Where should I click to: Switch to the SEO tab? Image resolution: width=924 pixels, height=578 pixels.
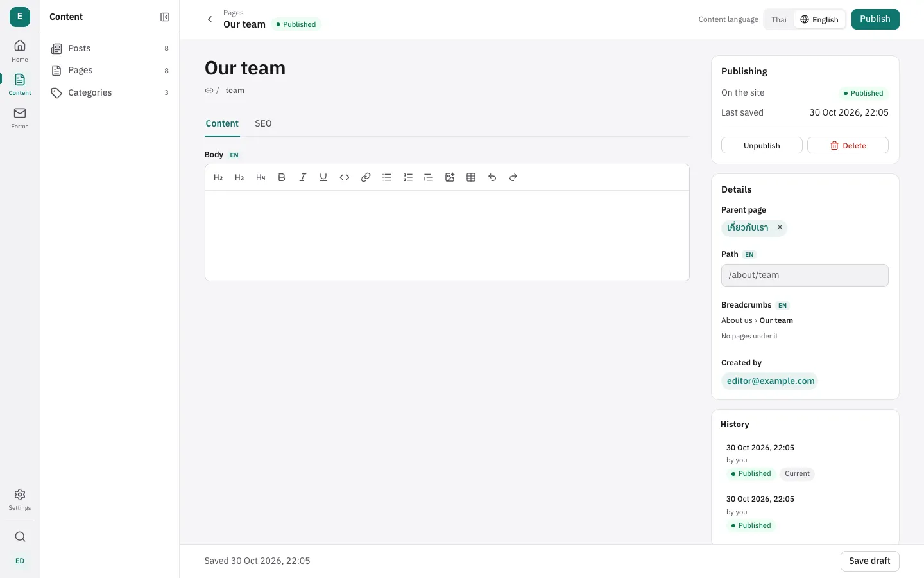coord(263,123)
